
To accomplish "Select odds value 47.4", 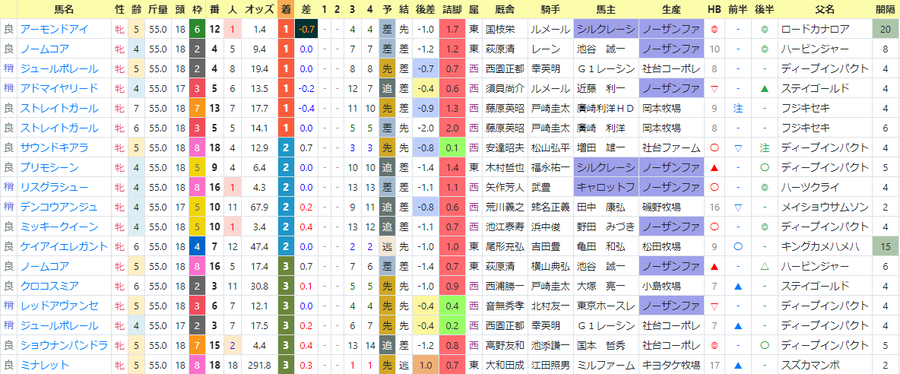I will point(259,247).
